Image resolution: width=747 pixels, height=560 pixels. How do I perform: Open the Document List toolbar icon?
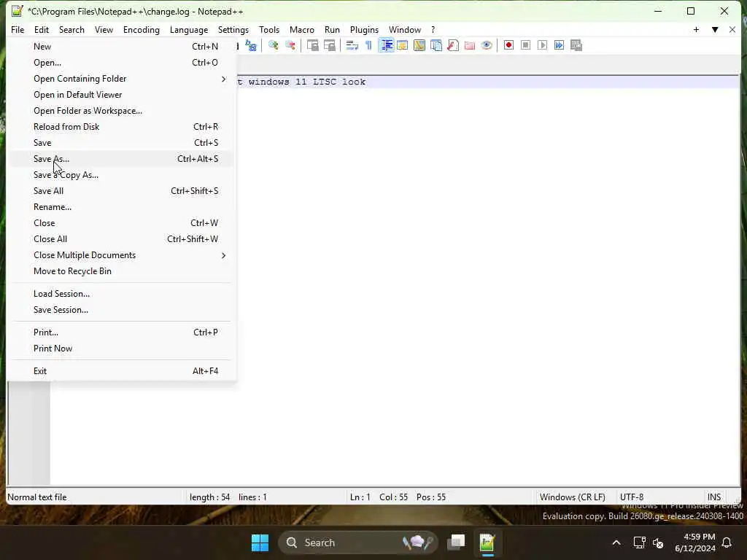pyautogui.click(x=436, y=45)
